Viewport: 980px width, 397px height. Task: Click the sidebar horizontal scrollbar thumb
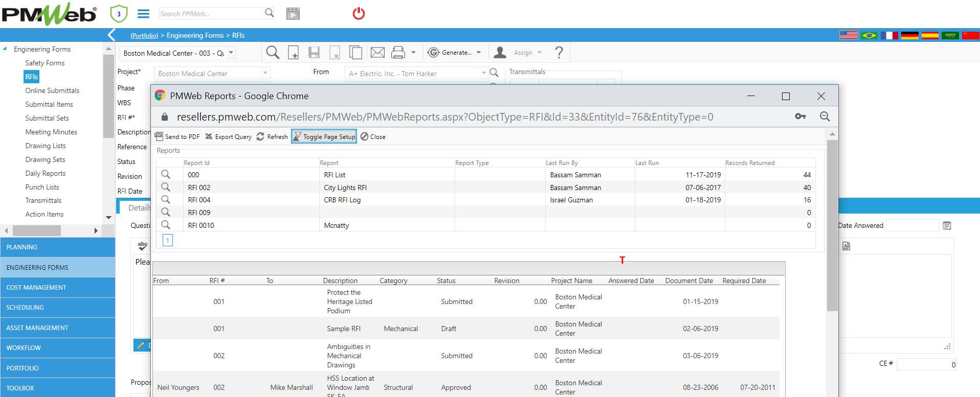(36, 230)
